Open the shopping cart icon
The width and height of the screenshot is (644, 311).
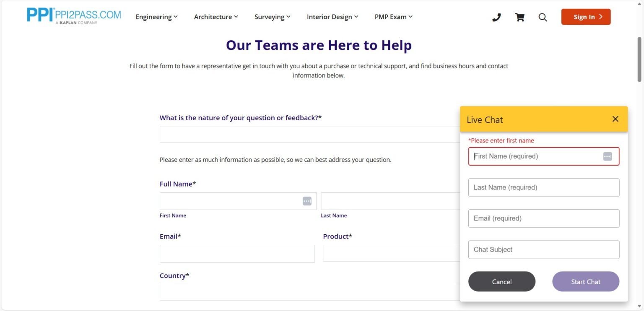(519, 17)
